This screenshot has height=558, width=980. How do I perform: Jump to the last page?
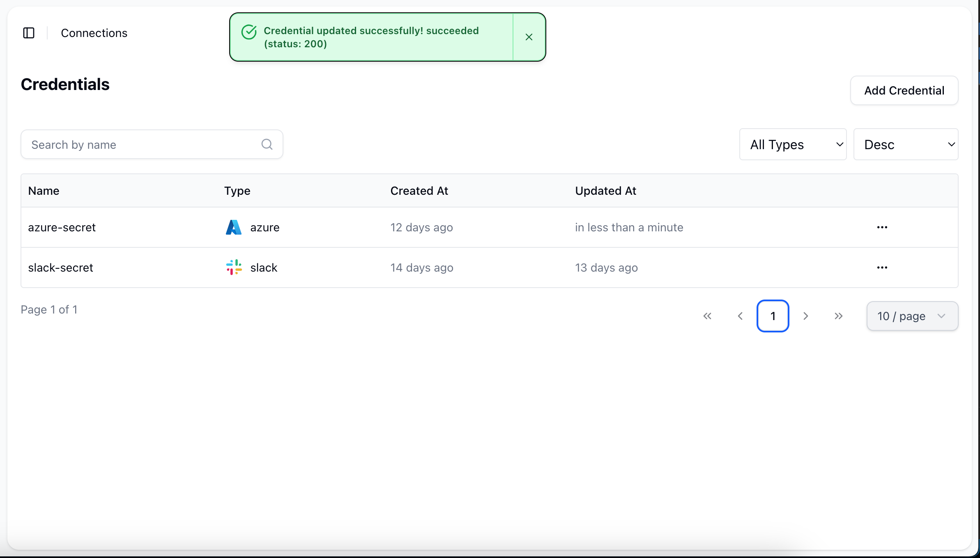tap(838, 316)
